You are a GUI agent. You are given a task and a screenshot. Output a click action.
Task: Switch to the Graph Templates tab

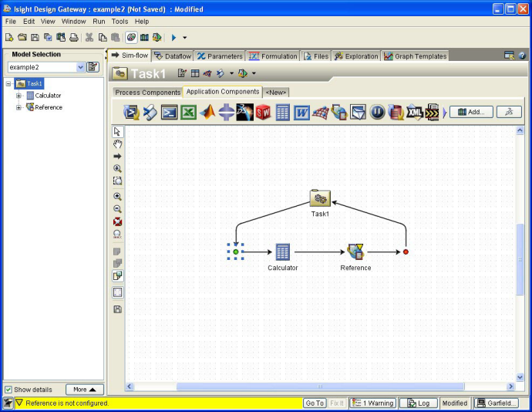(416, 56)
